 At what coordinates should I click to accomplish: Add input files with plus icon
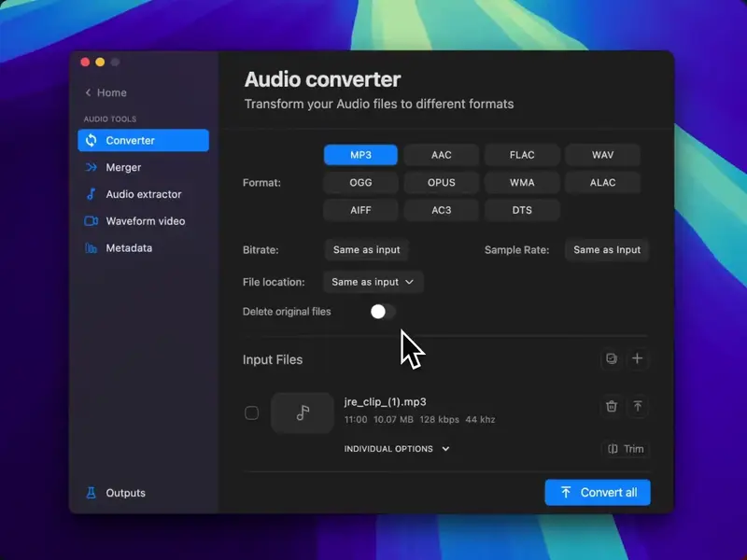coord(637,358)
